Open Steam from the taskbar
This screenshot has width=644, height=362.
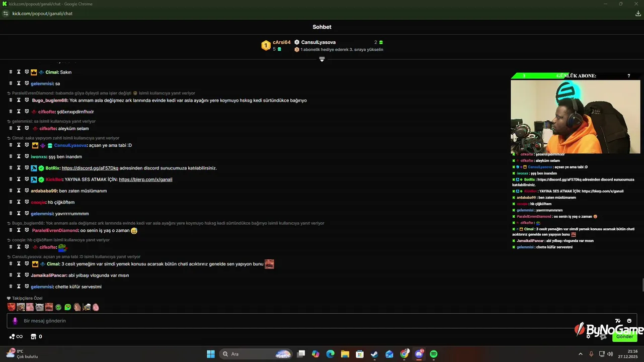[x=374, y=354]
